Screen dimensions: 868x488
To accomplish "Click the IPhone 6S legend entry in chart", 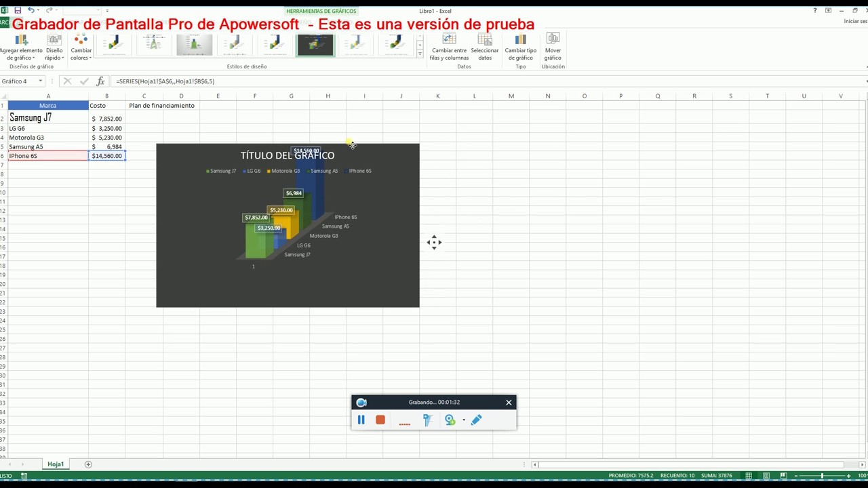I will (x=358, y=171).
